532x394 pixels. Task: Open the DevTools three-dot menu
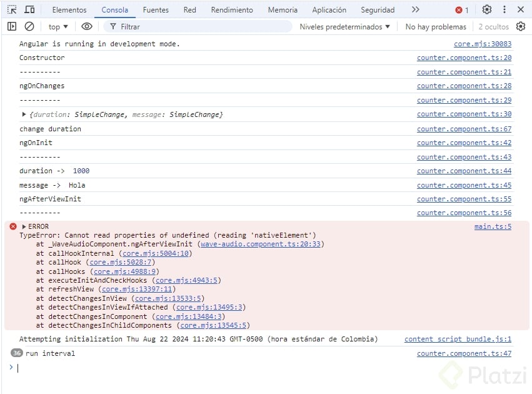pyautogui.click(x=504, y=10)
